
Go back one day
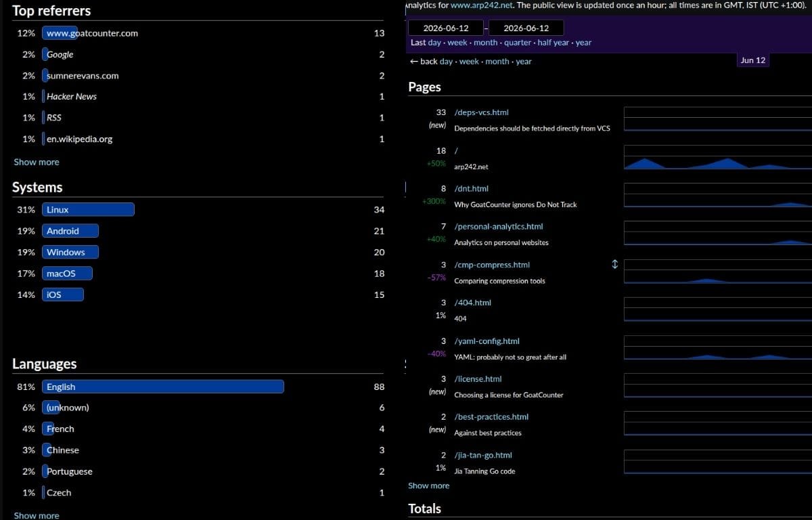click(446, 61)
